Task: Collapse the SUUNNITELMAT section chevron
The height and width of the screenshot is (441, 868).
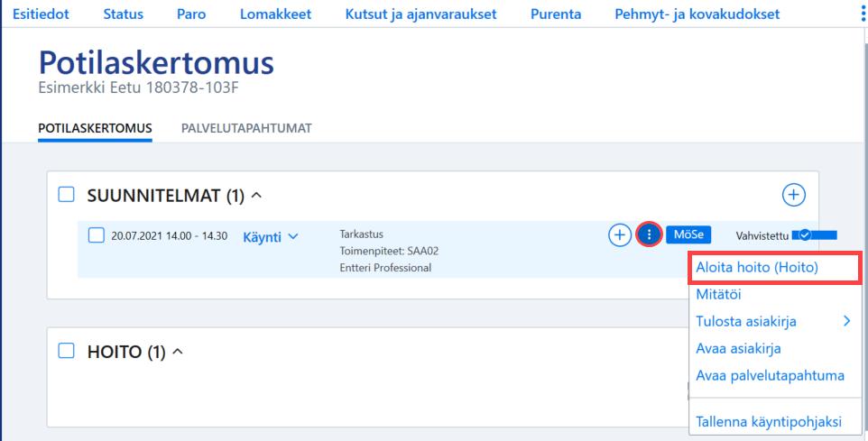Action: pyautogui.click(x=257, y=195)
